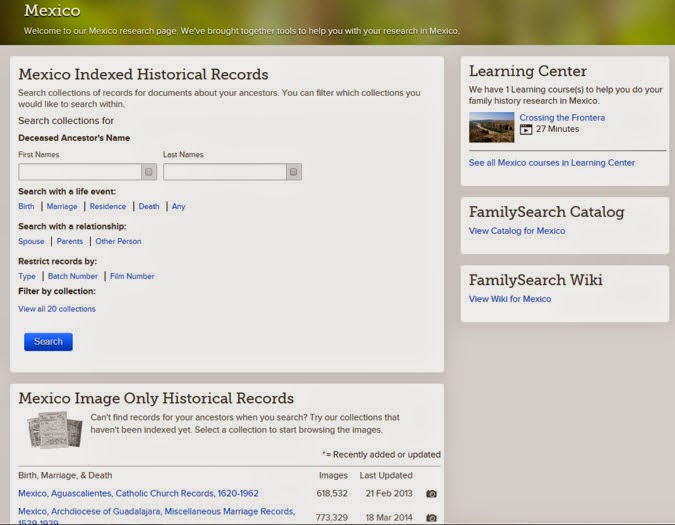Click the Mexico page title
The height and width of the screenshot is (525, 675).
pos(52,10)
